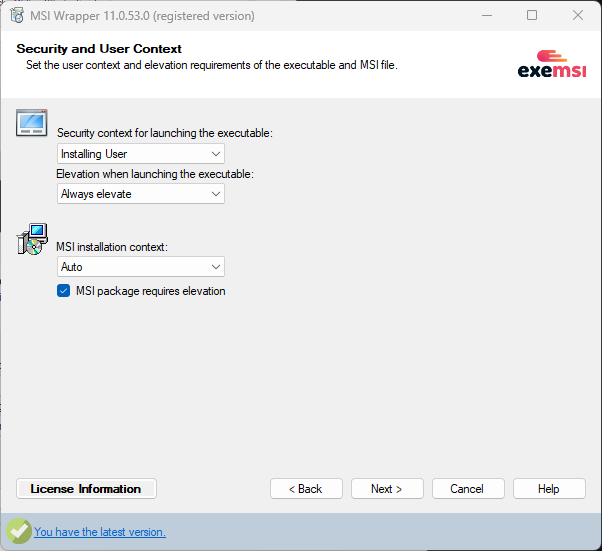Open the Security context dropdown showing Installing User
This screenshot has height=551, width=602.
tap(141, 154)
